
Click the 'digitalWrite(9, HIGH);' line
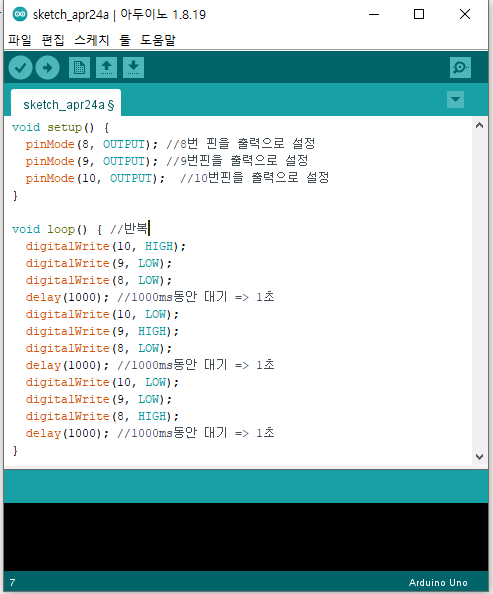click(x=102, y=331)
